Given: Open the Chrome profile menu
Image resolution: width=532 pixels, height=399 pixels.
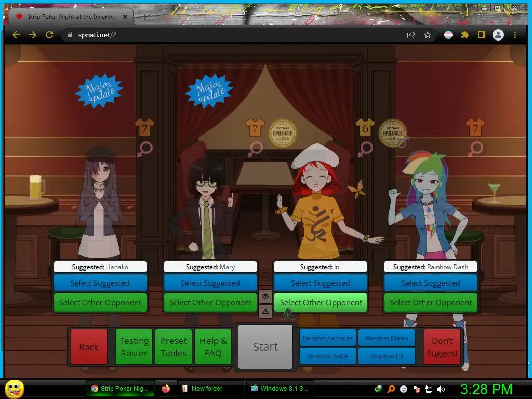Looking at the screenshot, I should pyautogui.click(x=498, y=35).
